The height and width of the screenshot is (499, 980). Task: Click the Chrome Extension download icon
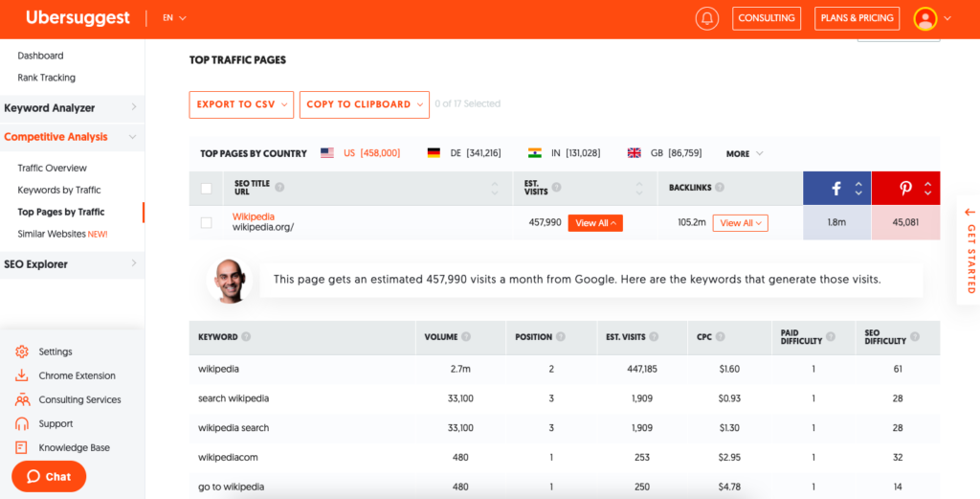(22, 375)
